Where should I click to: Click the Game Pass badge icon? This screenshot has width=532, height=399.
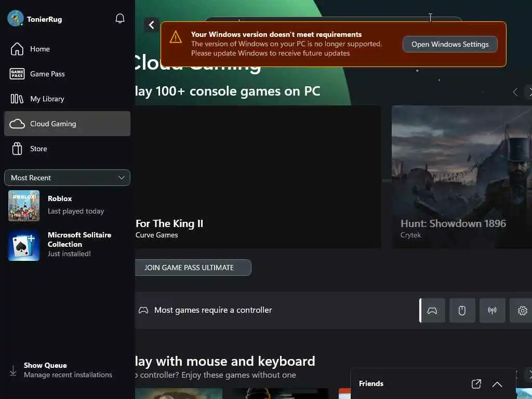point(17,74)
